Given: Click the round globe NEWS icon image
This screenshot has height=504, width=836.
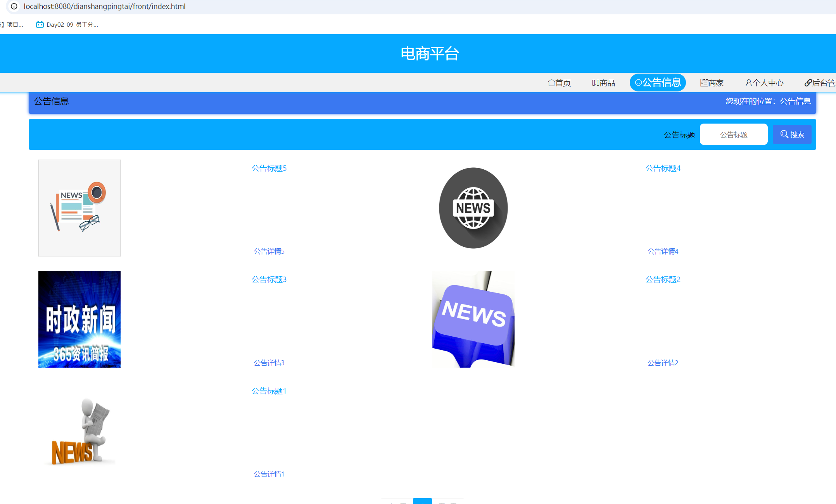Looking at the screenshot, I should click(473, 208).
